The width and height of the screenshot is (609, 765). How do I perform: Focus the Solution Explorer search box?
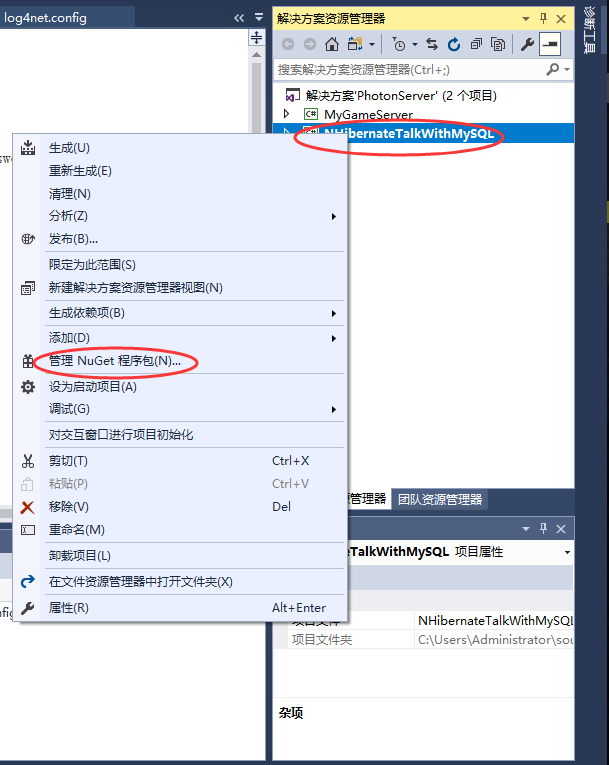click(x=410, y=70)
